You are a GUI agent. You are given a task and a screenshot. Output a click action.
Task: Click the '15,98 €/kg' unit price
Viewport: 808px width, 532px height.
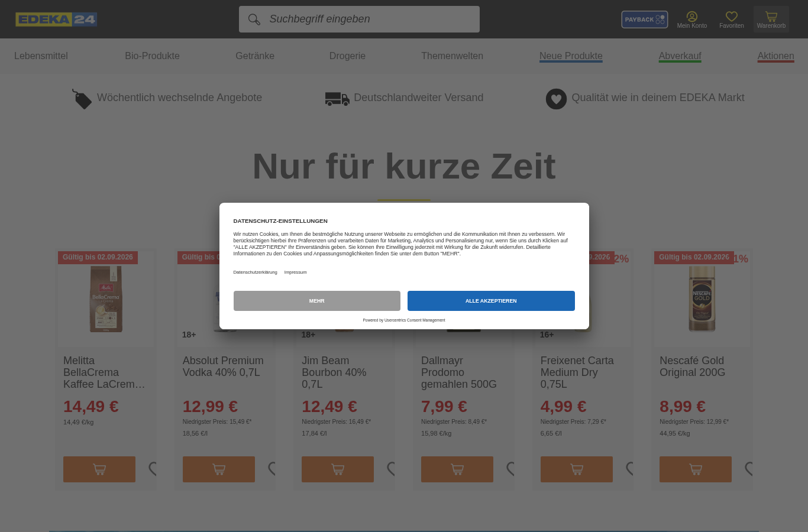point(437,433)
